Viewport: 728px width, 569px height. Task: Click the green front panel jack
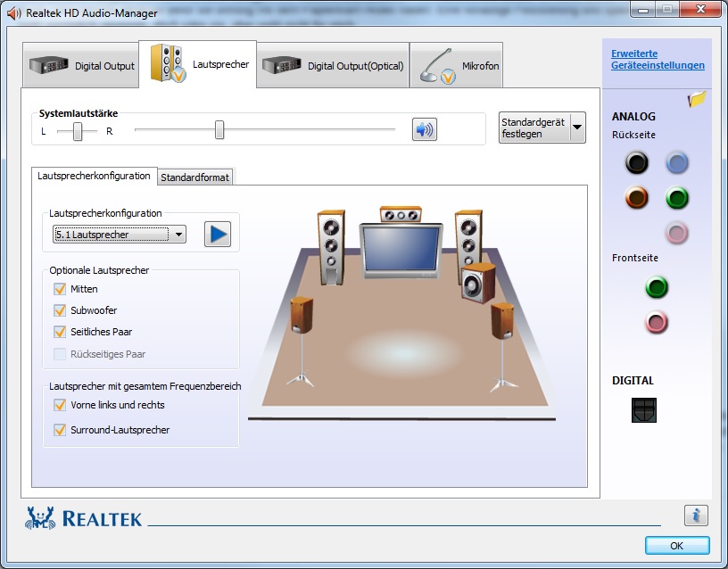tap(657, 287)
